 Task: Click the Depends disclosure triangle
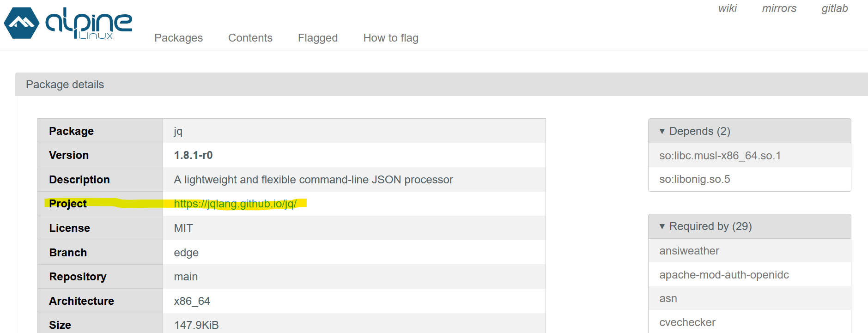pos(662,131)
